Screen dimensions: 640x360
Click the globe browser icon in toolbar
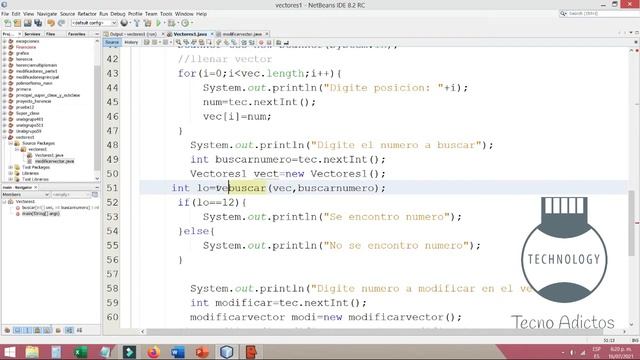[x=124, y=23]
